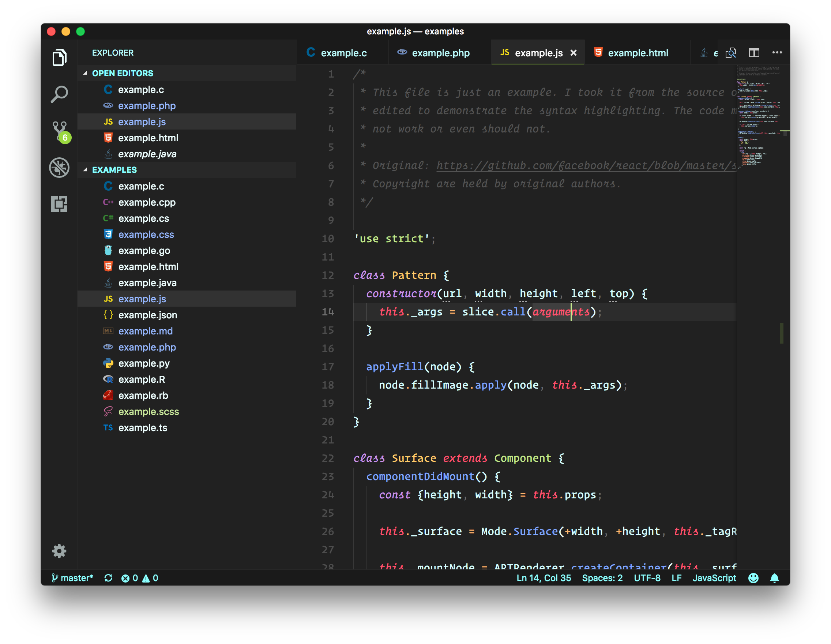The image size is (831, 644).
Task: Open the Explorer view in the activity bar
Action: point(59,58)
